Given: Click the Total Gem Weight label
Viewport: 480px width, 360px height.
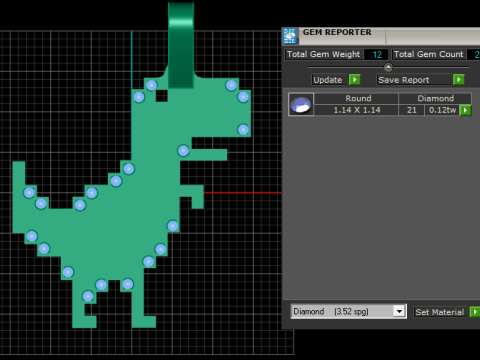Looking at the screenshot, I should pos(323,54).
